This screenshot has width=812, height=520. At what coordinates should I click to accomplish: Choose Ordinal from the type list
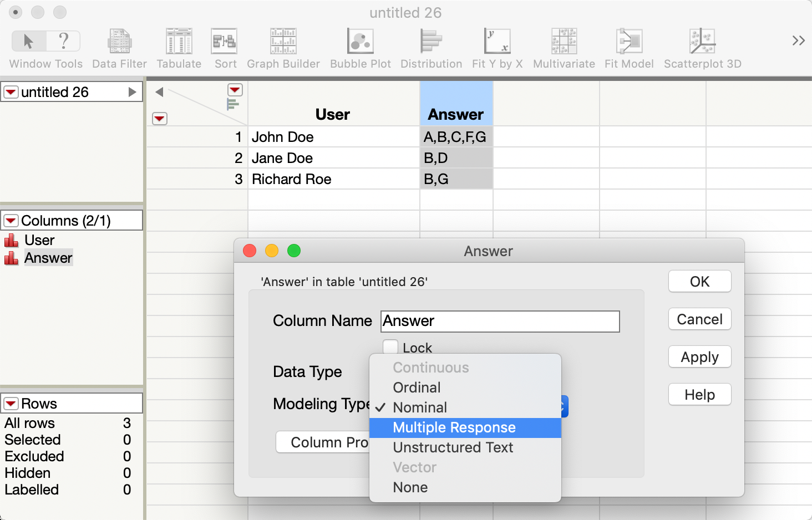click(x=417, y=387)
